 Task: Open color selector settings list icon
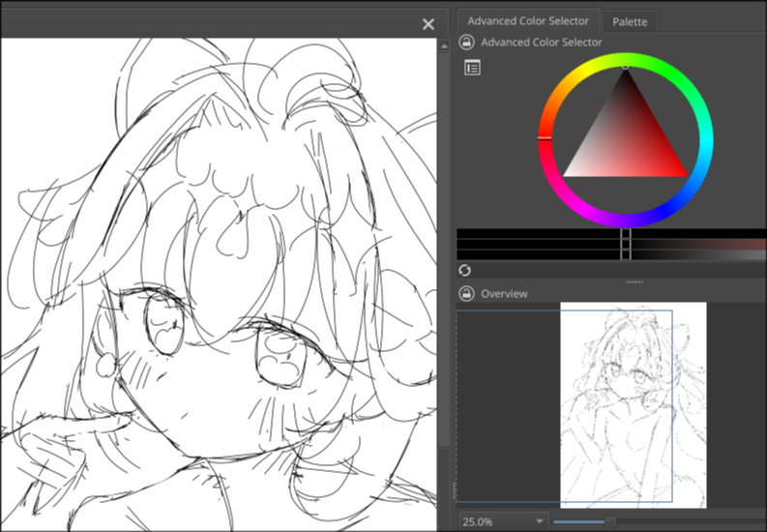(472, 68)
